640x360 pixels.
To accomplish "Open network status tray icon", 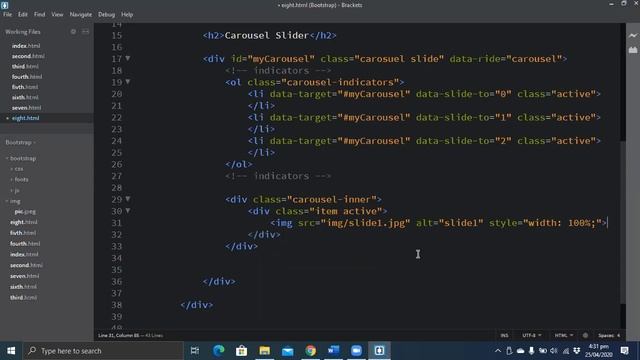I will pyautogui.click(x=565, y=351).
